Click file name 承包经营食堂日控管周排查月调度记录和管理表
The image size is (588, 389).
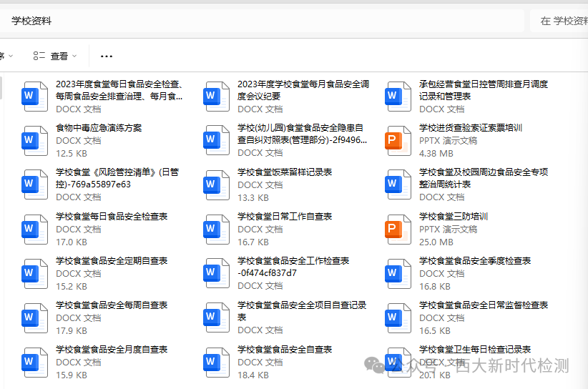point(484,90)
